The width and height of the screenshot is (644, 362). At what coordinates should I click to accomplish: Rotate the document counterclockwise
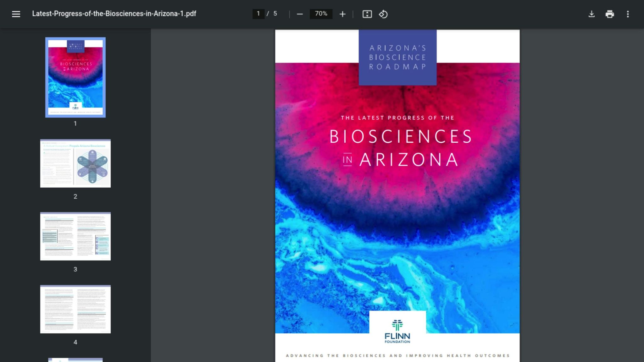[383, 14]
